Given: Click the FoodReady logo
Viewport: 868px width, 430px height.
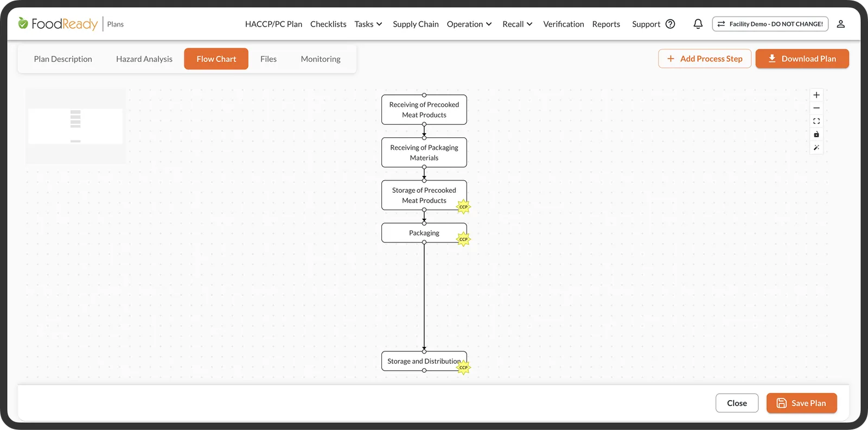Looking at the screenshot, I should point(58,24).
